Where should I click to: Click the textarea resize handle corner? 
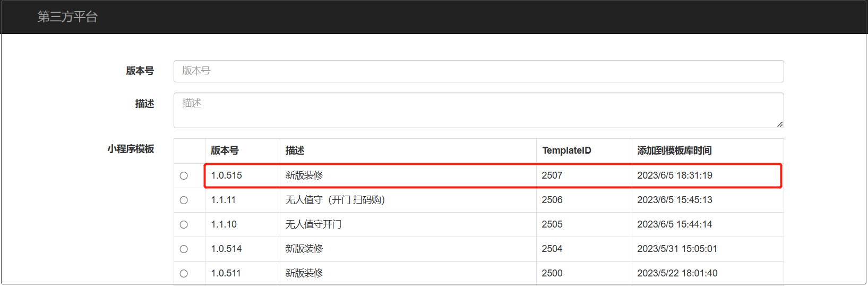point(779,124)
